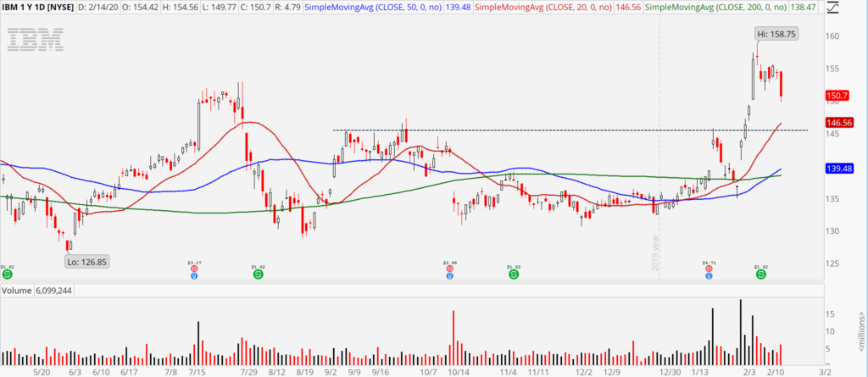Click the Hi: 158.75 price bubble

[x=778, y=34]
